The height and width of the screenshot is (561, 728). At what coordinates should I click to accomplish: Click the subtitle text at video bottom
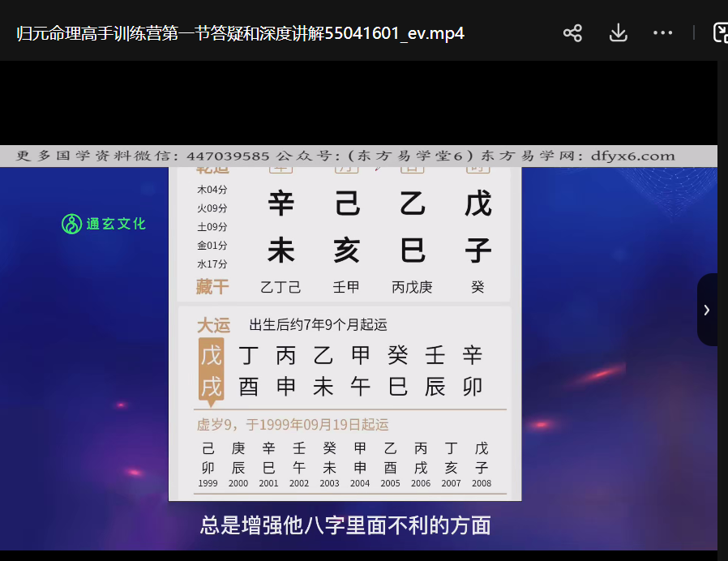(x=345, y=525)
